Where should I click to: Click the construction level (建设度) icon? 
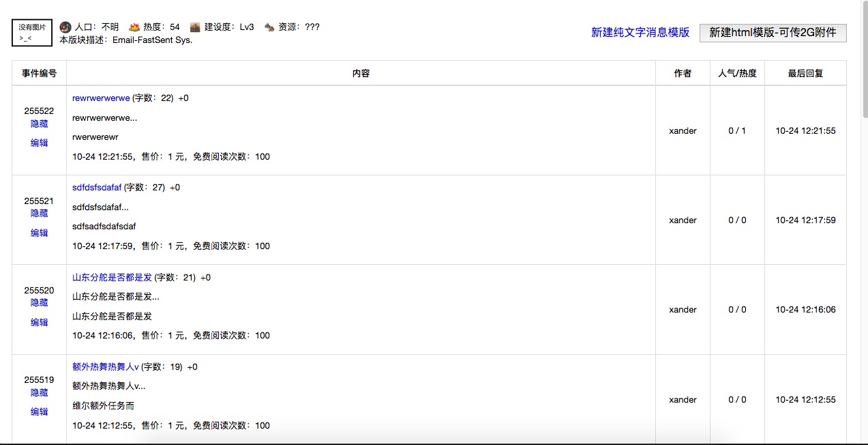click(195, 27)
